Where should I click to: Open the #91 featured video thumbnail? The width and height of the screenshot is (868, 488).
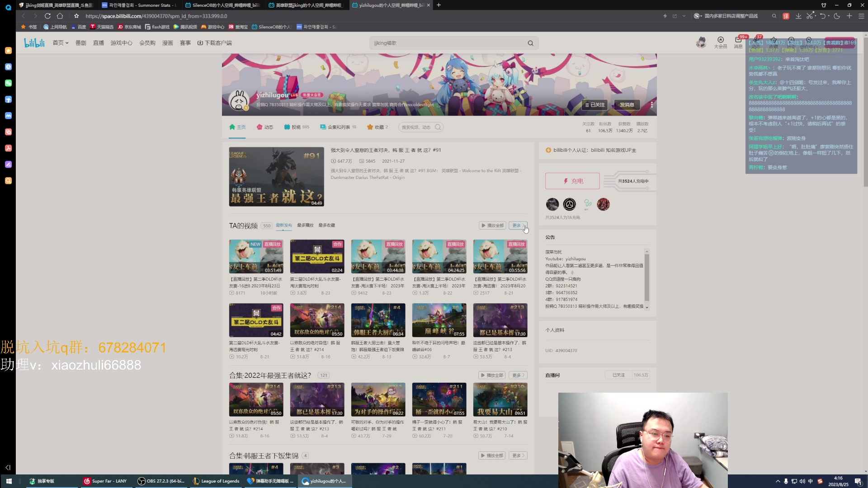point(276,177)
